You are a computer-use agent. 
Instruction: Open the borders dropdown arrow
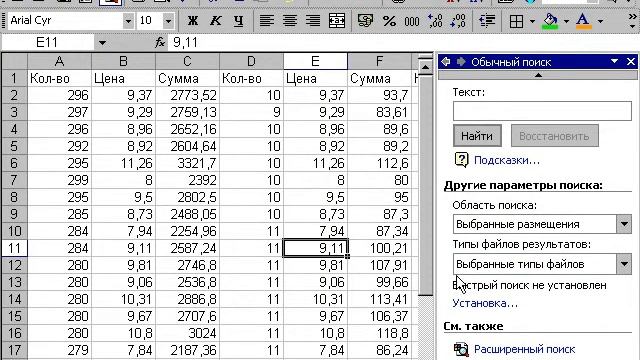[x=532, y=21]
